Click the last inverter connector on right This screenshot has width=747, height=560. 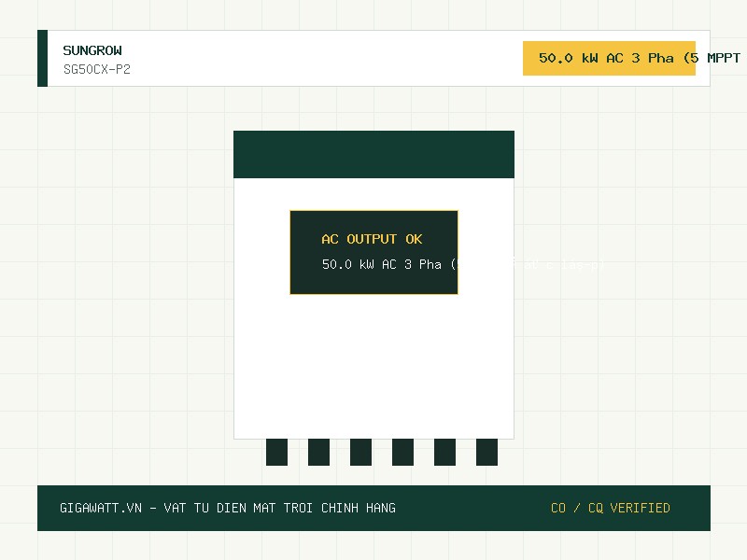coord(486,452)
